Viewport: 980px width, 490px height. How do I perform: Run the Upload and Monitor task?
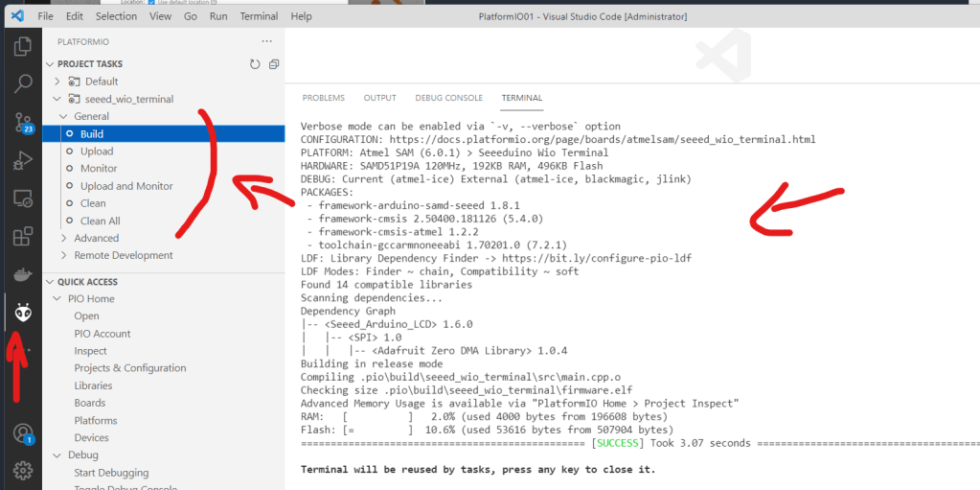click(126, 186)
